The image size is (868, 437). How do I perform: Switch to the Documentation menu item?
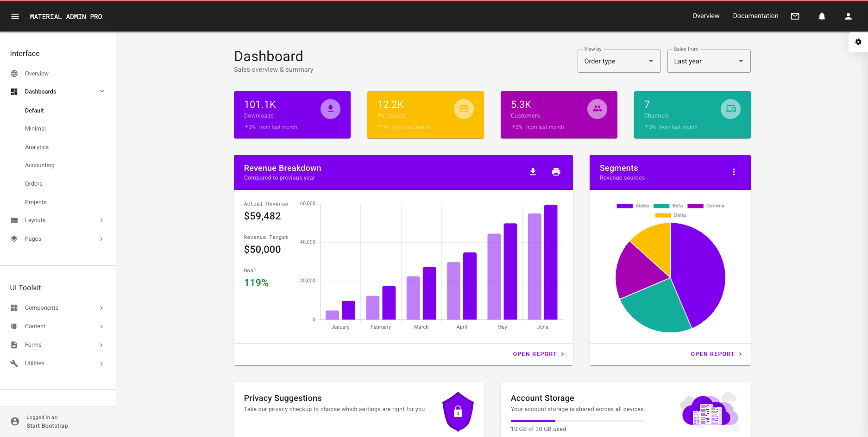[x=755, y=16]
